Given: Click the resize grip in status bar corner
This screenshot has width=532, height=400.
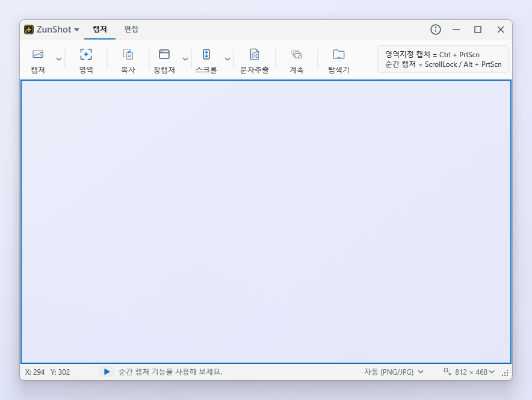Looking at the screenshot, I should [505, 373].
